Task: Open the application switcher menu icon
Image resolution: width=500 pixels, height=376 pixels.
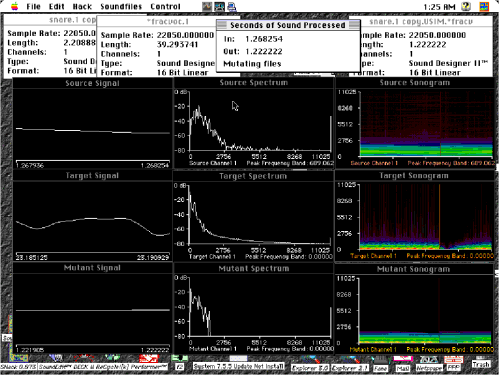Action: pos(484,6)
